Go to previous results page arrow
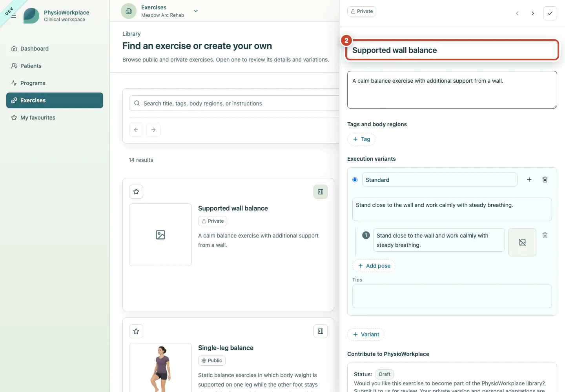The height and width of the screenshot is (392, 565). 136,130
